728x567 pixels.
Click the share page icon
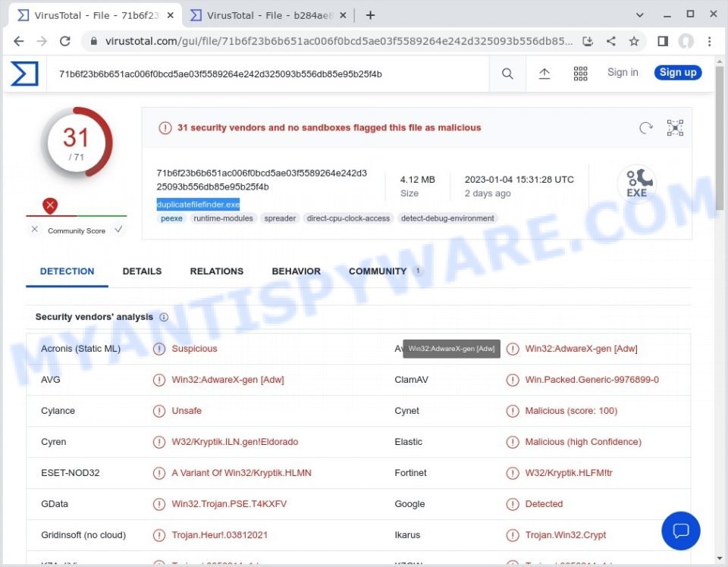[611, 41]
